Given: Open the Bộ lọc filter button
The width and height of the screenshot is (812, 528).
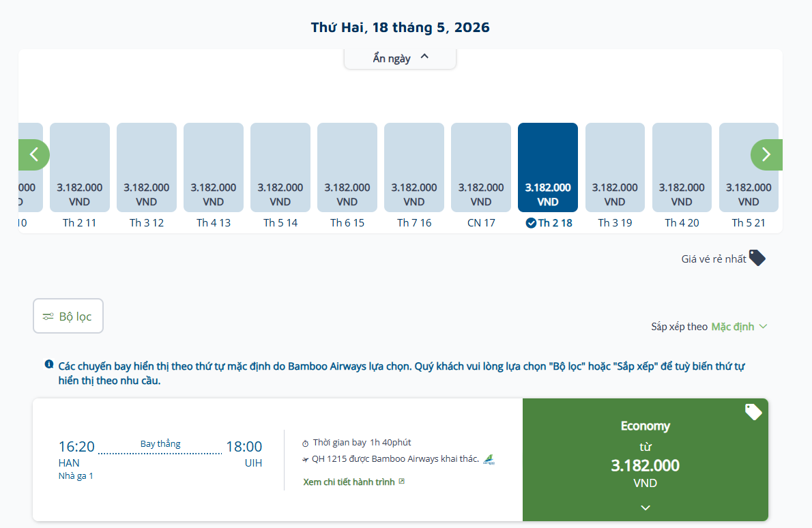Looking at the screenshot, I should pyautogui.click(x=68, y=317).
